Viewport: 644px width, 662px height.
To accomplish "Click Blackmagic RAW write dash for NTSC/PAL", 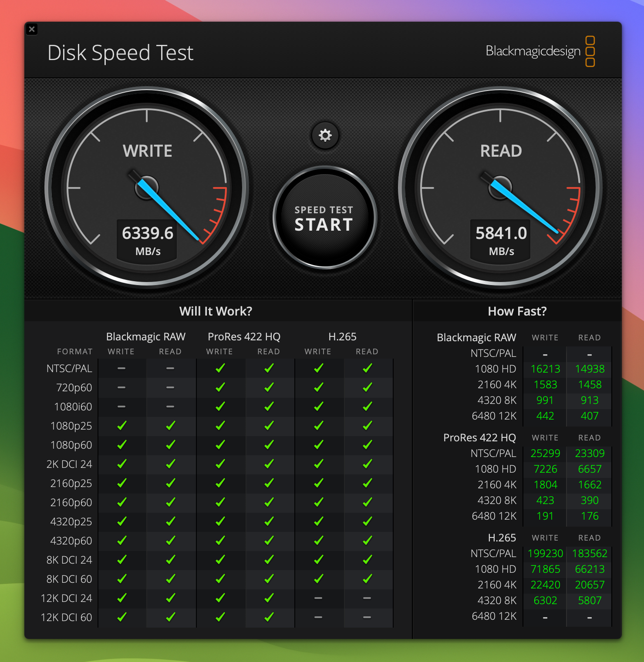I will [x=121, y=368].
